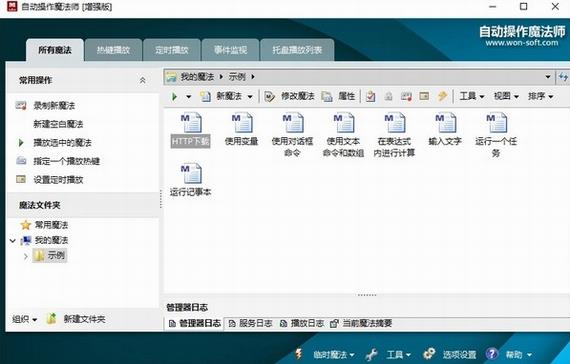Click the yellow hotkey toolbar icon
Screen dimensions: 570x364
tap(442, 96)
